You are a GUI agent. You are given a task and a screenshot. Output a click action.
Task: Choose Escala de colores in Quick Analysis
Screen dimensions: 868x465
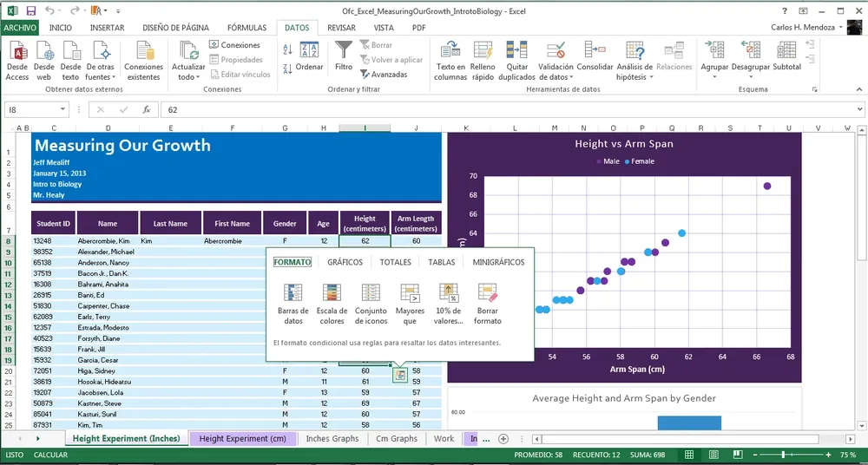(332, 303)
